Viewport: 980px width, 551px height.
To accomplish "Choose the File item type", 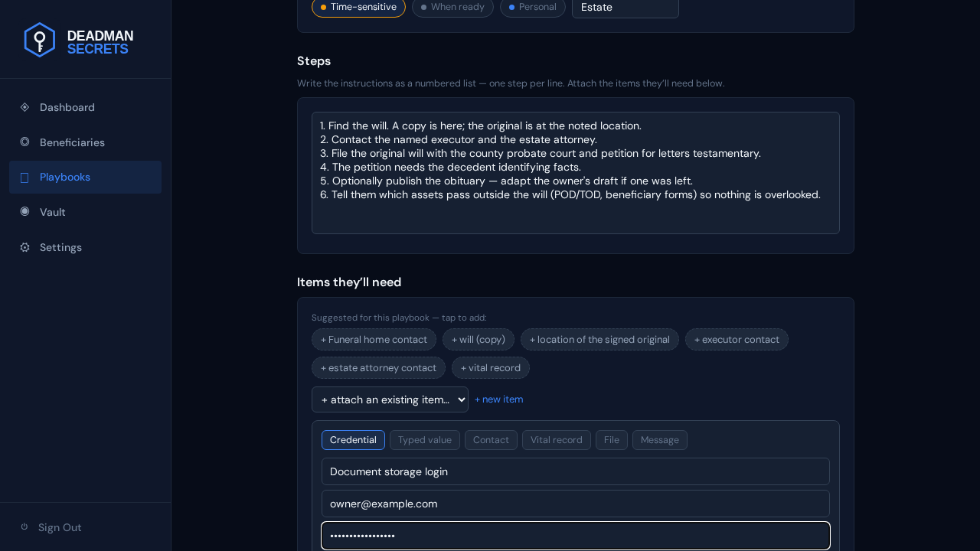I will click(612, 440).
